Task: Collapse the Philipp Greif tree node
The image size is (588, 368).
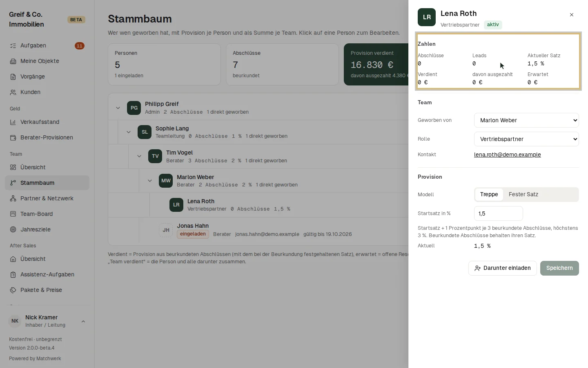Action: (118, 108)
